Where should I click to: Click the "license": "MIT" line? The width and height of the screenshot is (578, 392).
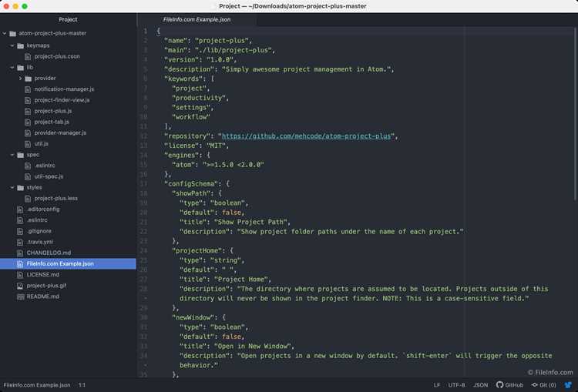196,146
